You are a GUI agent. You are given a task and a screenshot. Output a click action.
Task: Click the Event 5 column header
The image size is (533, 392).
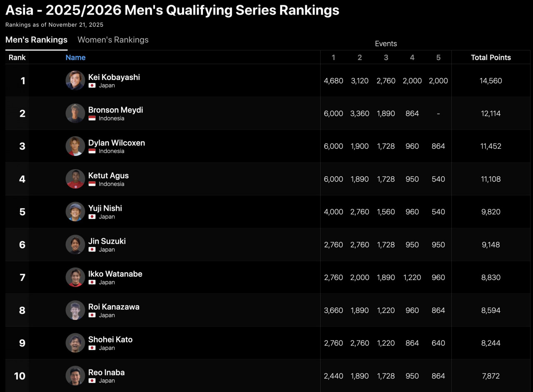coord(438,57)
